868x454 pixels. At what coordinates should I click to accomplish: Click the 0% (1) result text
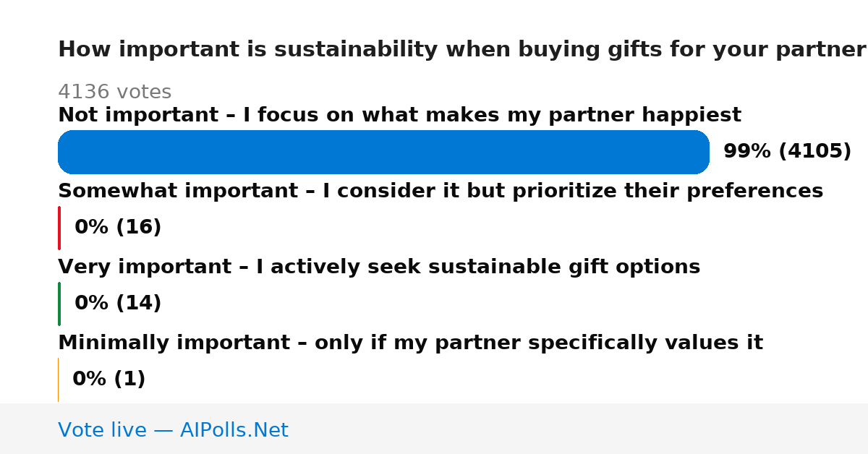tap(109, 379)
